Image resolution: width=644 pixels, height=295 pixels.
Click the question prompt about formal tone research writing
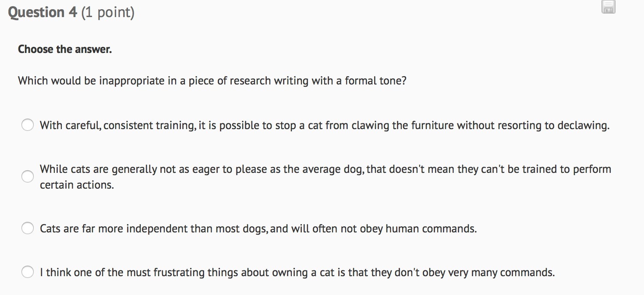pyautogui.click(x=212, y=81)
